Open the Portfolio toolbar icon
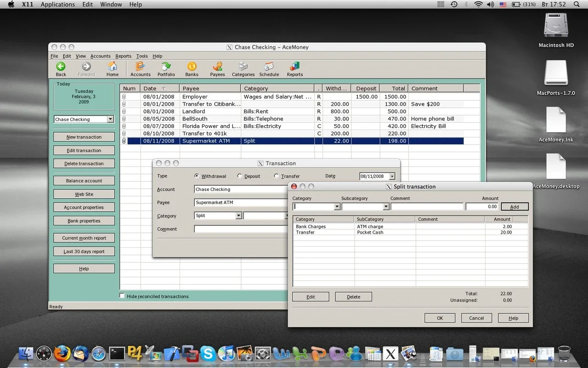The width and height of the screenshot is (588, 368). [x=166, y=69]
